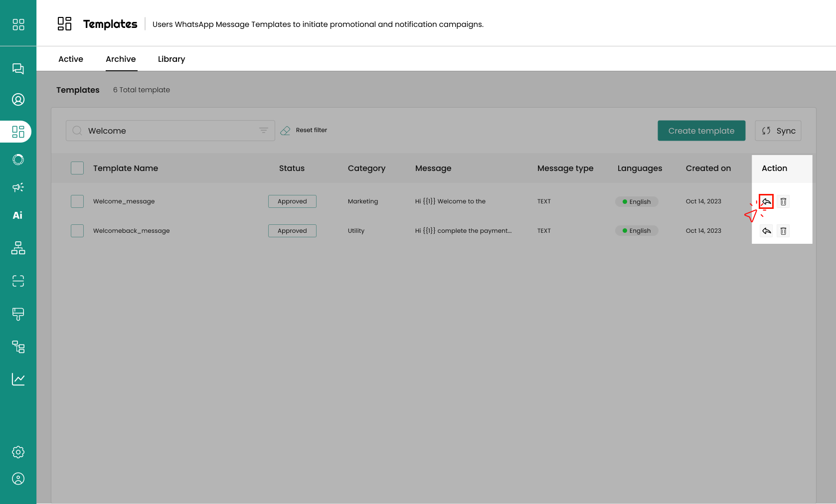
Task: Open the chat inbox from sidebar
Action: 18,69
